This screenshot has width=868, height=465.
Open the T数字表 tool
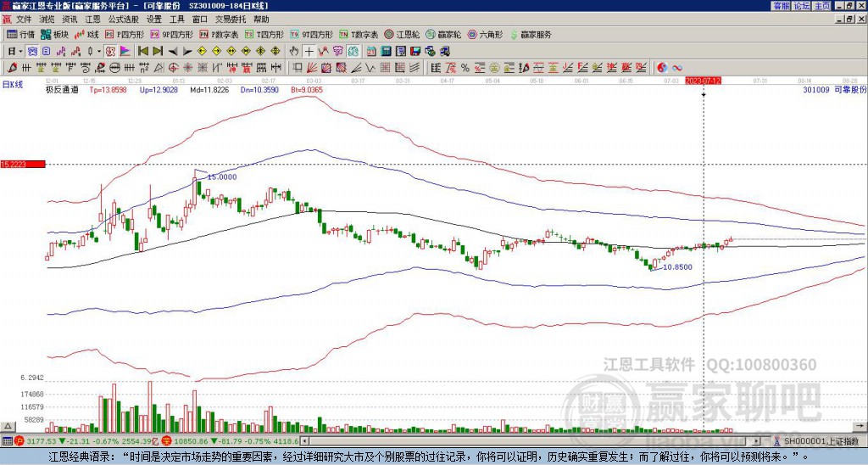359,34
